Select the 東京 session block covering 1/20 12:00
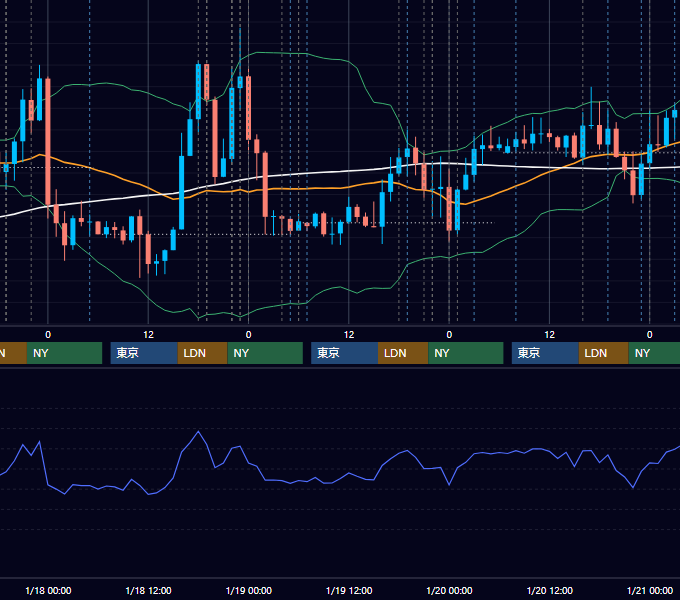The width and height of the screenshot is (680, 600). [545, 353]
